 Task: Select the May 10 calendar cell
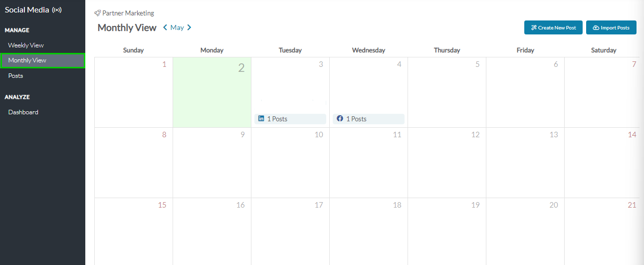click(x=290, y=163)
